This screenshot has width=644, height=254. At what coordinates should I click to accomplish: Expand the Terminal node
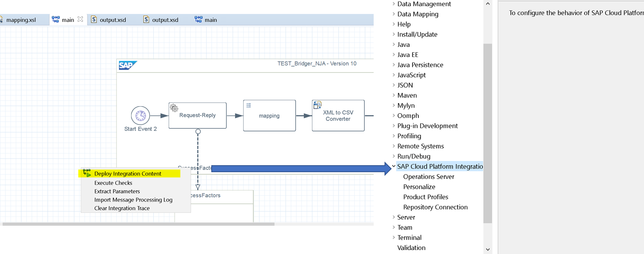(x=393, y=237)
